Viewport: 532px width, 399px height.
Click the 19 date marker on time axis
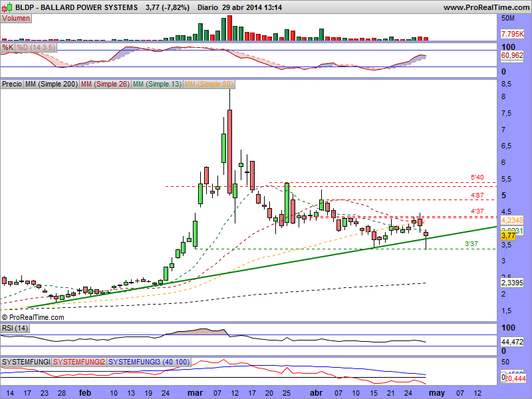(x=148, y=393)
